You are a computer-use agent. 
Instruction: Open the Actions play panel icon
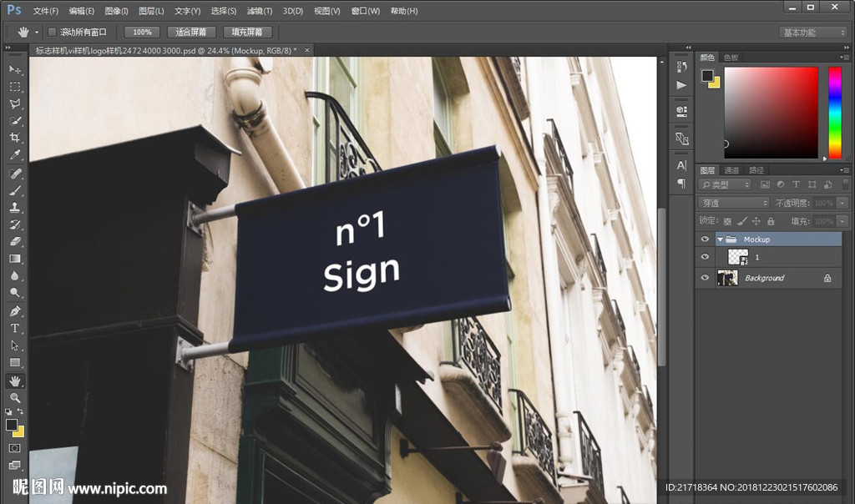[681, 85]
